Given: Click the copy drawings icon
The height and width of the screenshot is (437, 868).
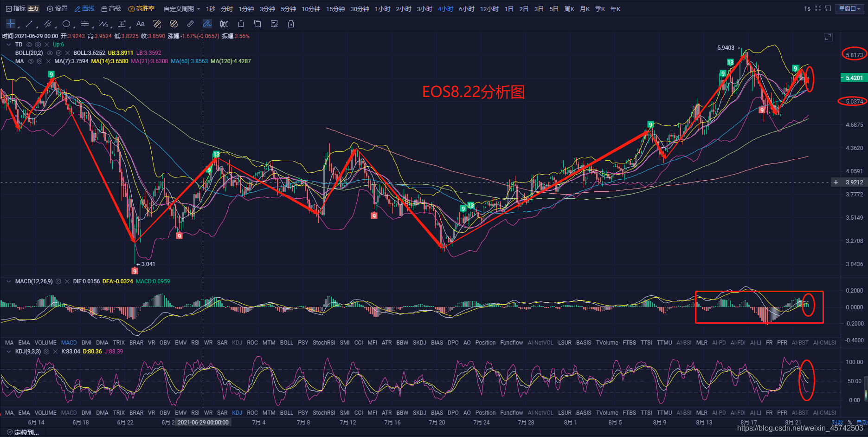Looking at the screenshot, I should [257, 24].
